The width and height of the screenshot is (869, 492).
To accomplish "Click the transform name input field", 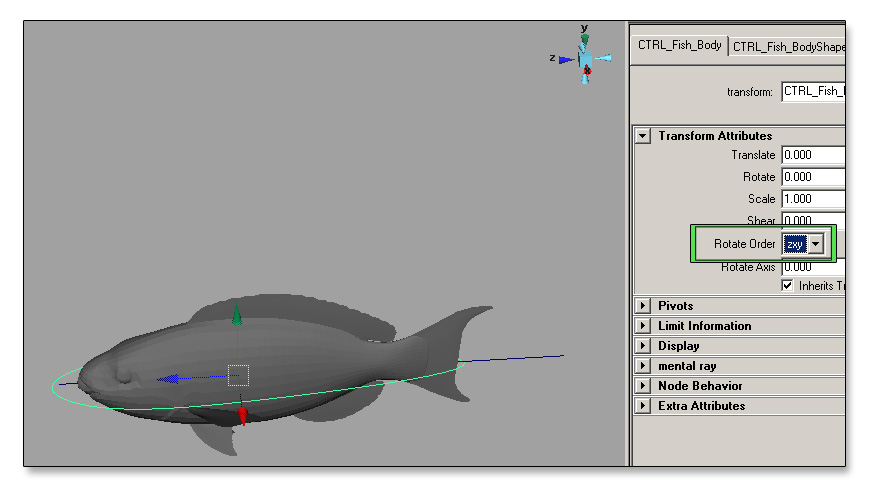I will point(814,91).
